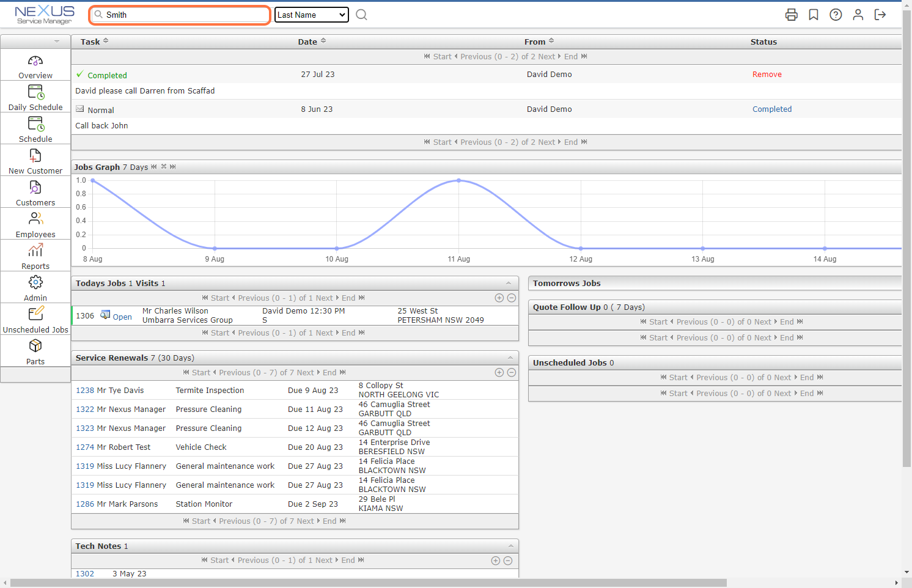Open the Last Name search filter dropdown

click(x=312, y=14)
